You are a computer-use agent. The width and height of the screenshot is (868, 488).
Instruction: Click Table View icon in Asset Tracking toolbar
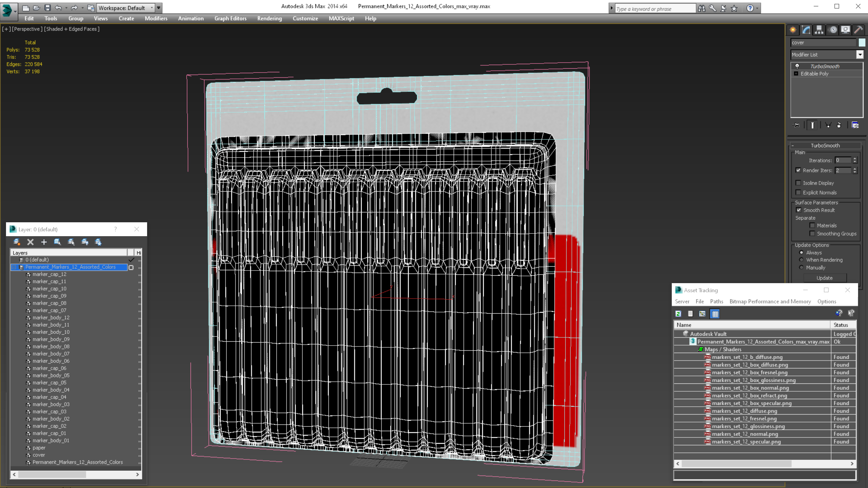[715, 314]
